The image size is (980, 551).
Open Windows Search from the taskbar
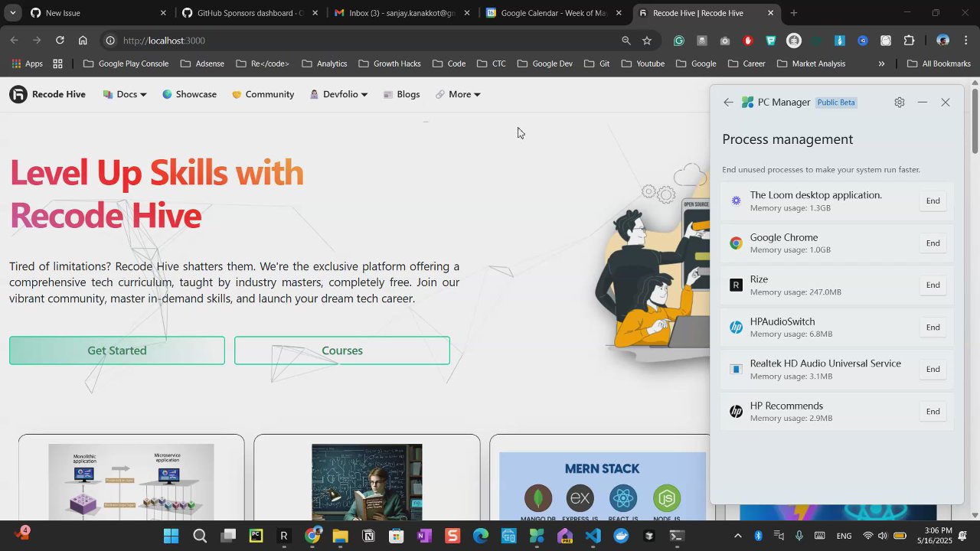(x=200, y=536)
